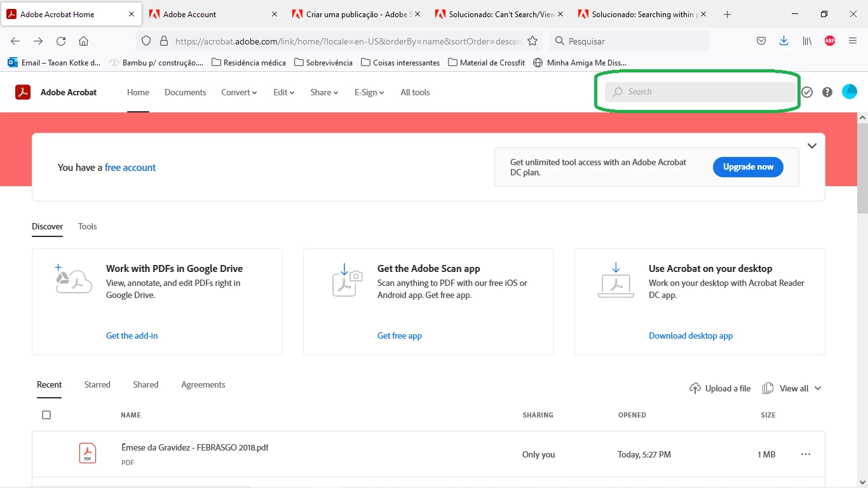Open the Home navigation item
The width and height of the screenshot is (868, 488).
point(138,92)
